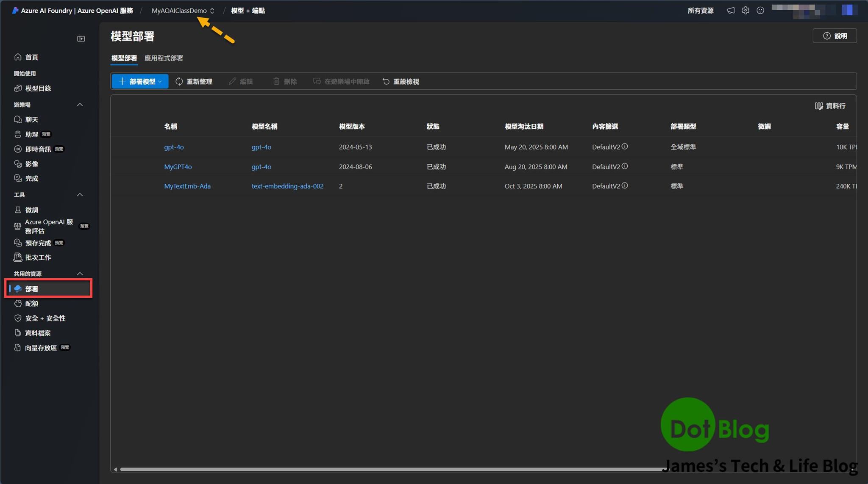The height and width of the screenshot is (484, 868).
Task: Open the 部署模型 dropdown button
Action: coord(140,81)
